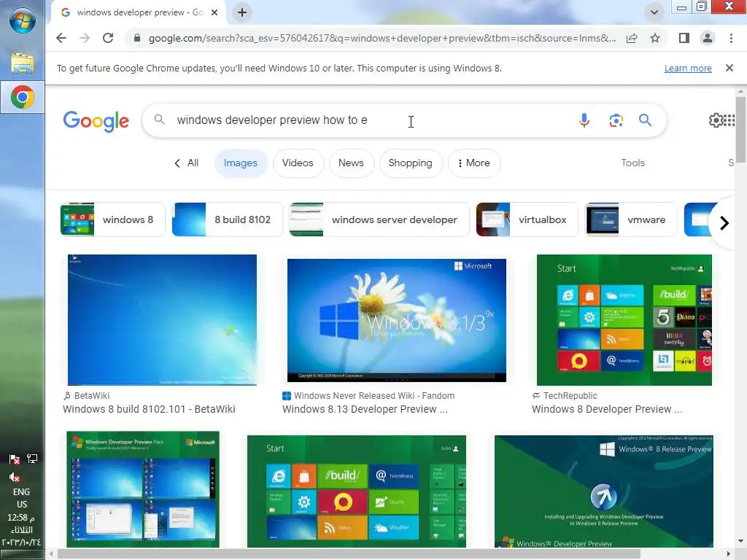Open the BetaWiki build 8102 image thumbnail
The image size is (747, 560).
[x=162, y=320]
